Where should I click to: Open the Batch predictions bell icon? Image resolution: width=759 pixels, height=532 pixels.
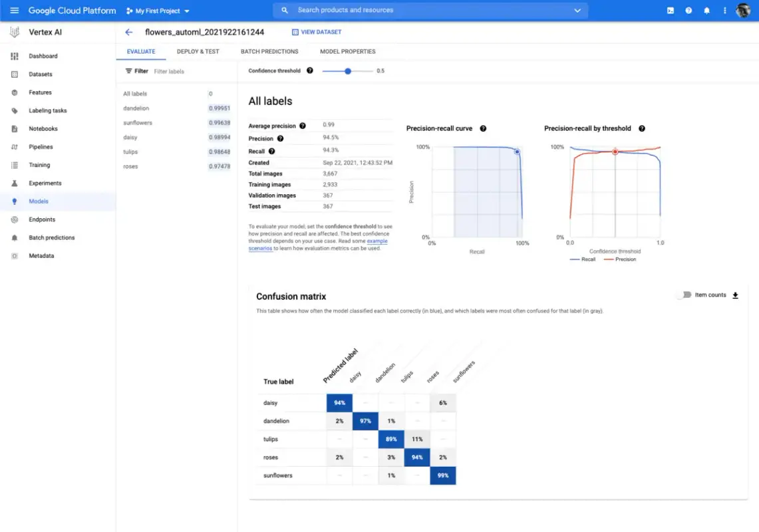click(15, 237)
